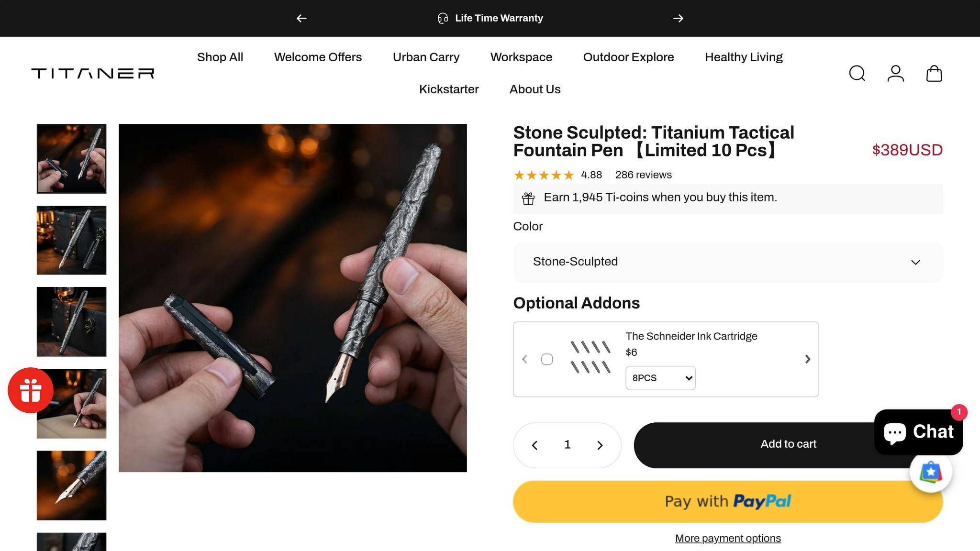980x551 pixels.
Task: Open the search icon in header
Action: [857, 74]
